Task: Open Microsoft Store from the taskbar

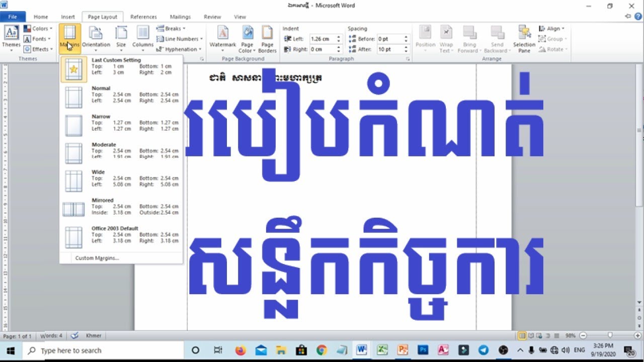Action: click(301, 350)
